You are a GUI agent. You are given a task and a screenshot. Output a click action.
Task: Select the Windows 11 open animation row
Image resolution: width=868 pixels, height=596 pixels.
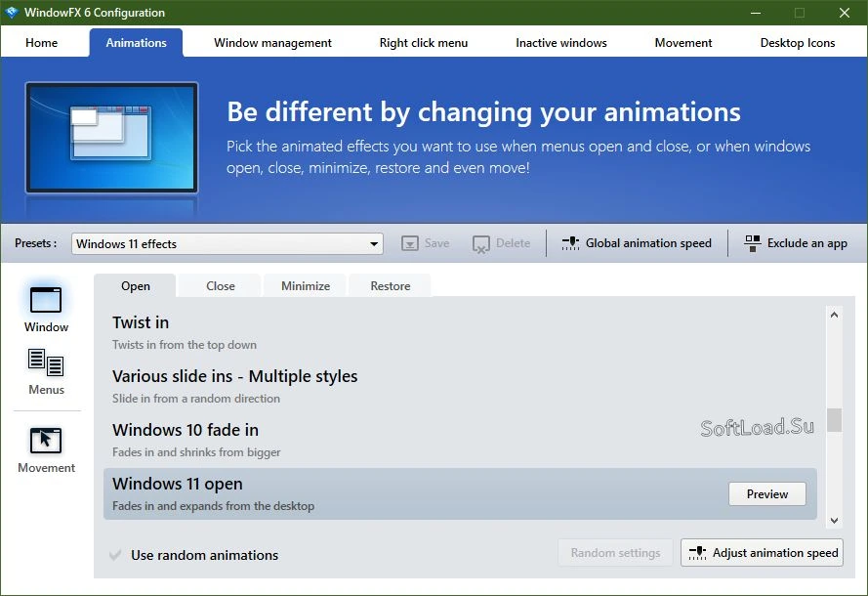point(460,493)
